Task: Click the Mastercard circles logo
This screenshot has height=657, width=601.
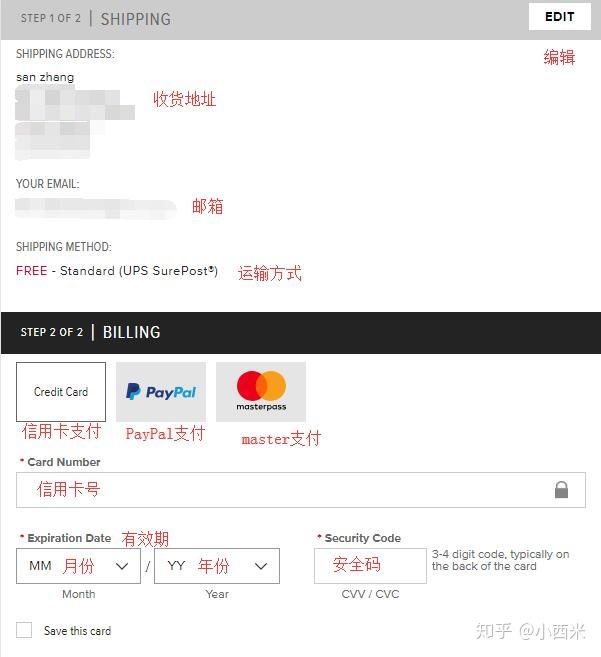Action: 262,385
